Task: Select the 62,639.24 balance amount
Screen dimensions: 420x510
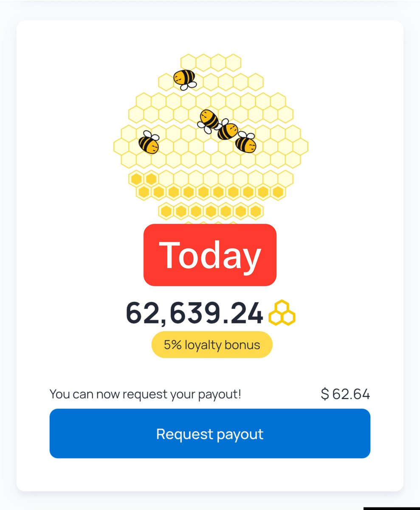Action: pyautogui.click(x=194, y=313)
